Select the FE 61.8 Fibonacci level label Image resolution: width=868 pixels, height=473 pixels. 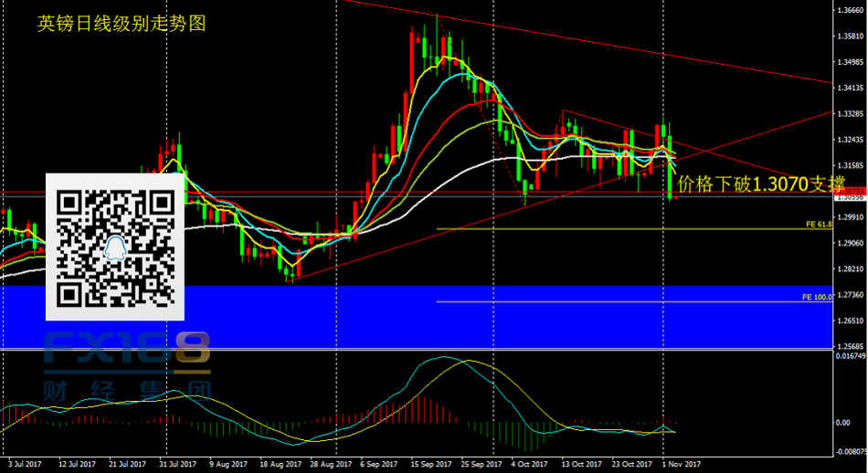click(x=818, y=224)
